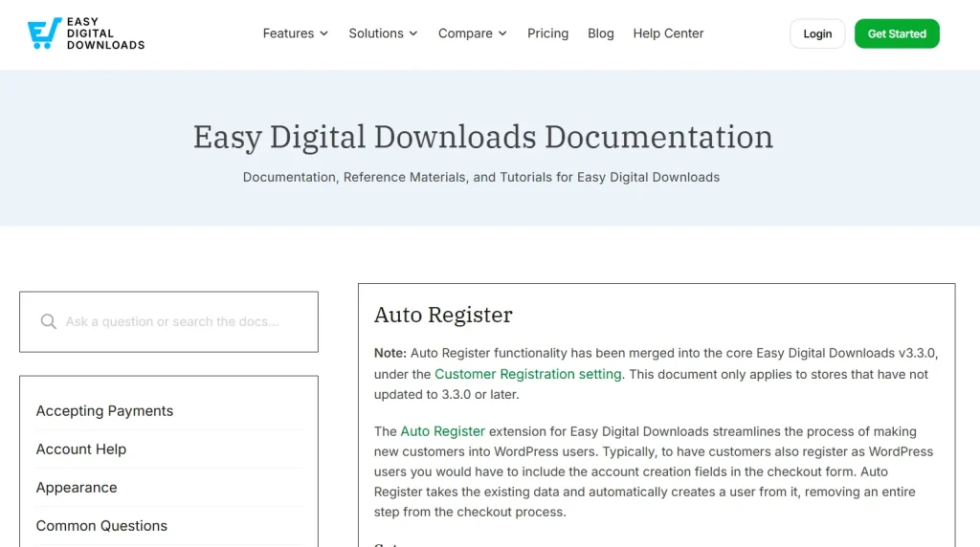The width and height of the screenshot is (980, 547).
Task: Click the 'Documentation, Reference Materials, and Tutorials' subtitle
Action: click(481, 177)
